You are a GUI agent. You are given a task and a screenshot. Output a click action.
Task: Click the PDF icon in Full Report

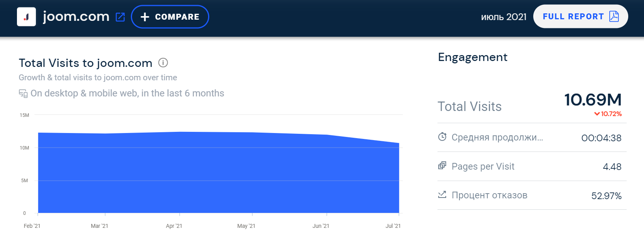(x=614, y=17)
